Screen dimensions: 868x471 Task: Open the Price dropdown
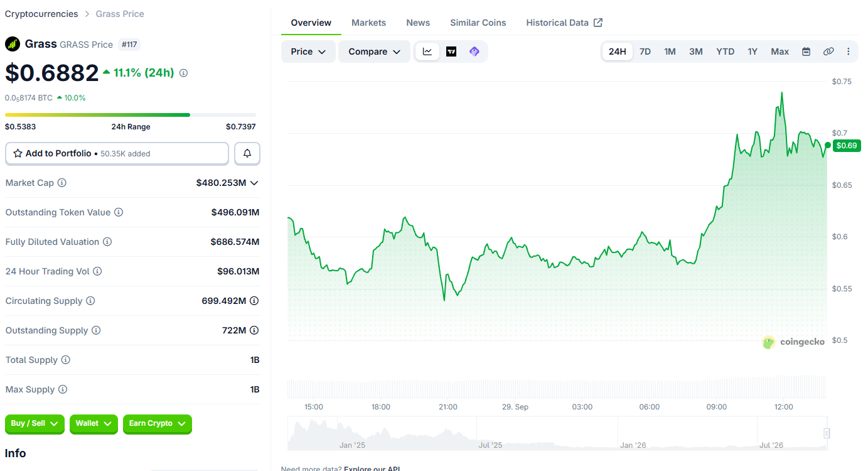pos(308,51)
